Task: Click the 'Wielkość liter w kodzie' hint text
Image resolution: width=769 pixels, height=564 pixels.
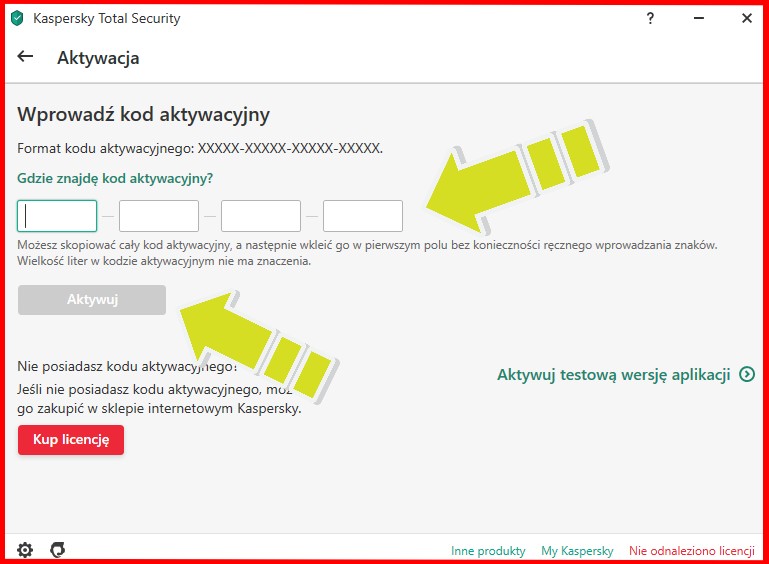Action: click(x=164, y=261)
